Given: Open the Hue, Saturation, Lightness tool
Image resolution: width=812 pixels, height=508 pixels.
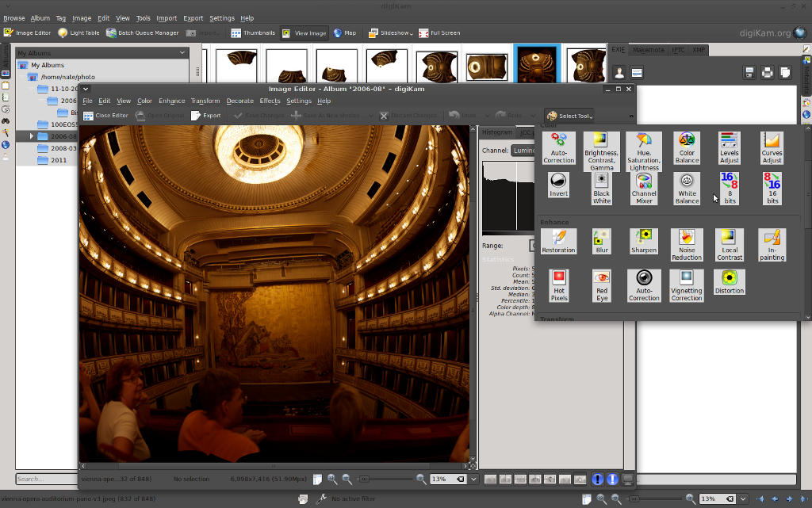Looking at the screenshot, I should pos(643,151).
